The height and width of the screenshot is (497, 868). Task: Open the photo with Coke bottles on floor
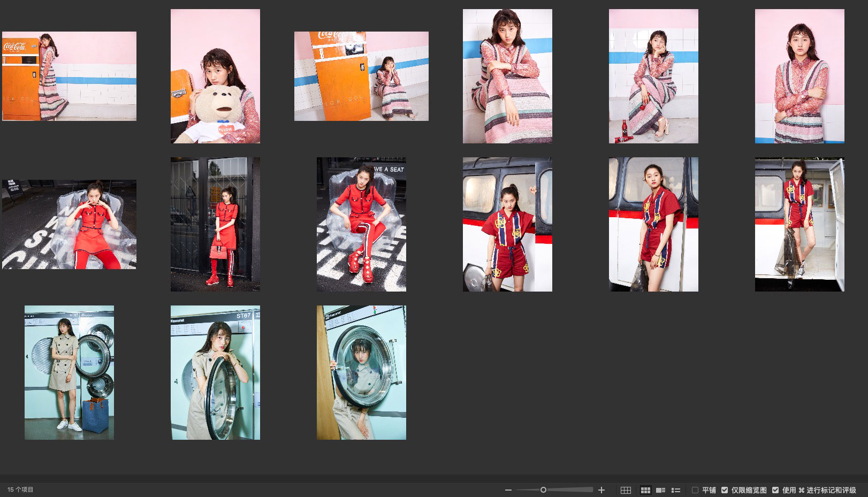(x=653, y=76)
